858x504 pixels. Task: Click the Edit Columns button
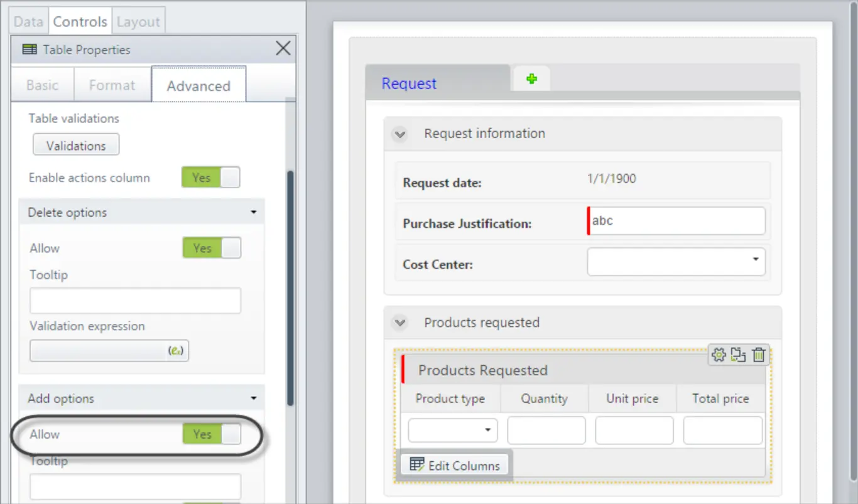click(455, 466)
